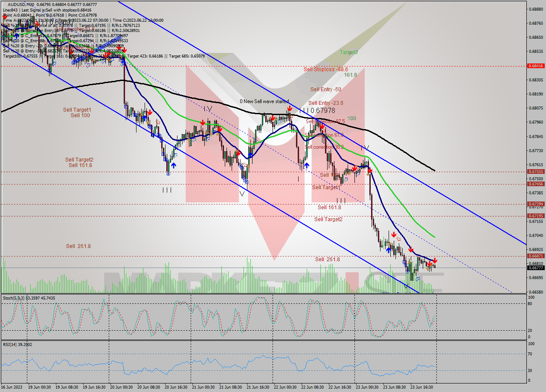Click the '23 Jun 00:30' time label
Image resolution: width=546 pixels, height=392 pixels.
pyautogui.click(x=367, y=387)
